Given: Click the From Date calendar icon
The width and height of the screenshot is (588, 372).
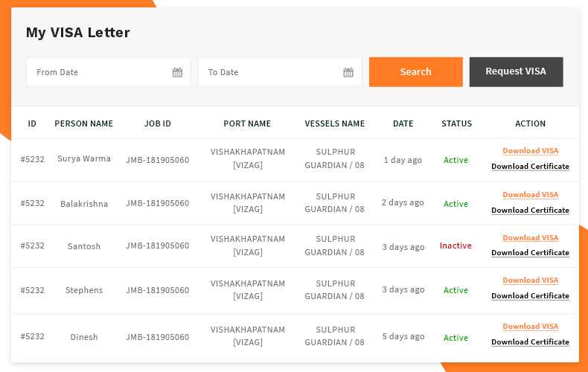Looking at the screenshot, I should (x=177, y=72).
